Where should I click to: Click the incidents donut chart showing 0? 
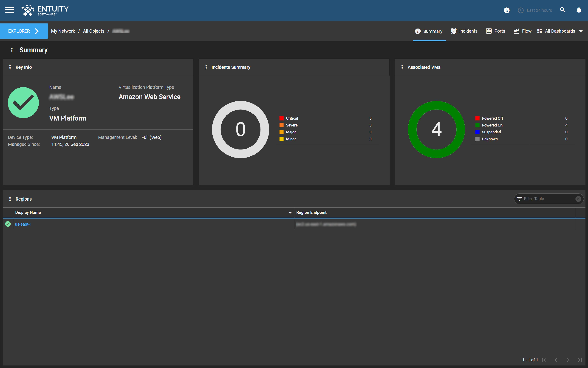point(241,129)
